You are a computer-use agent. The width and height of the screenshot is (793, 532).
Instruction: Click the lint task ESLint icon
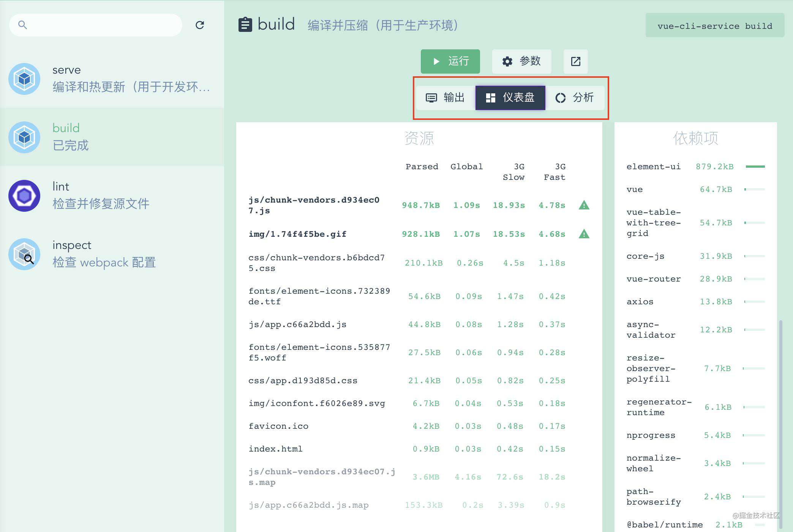[x=24, y=196]
